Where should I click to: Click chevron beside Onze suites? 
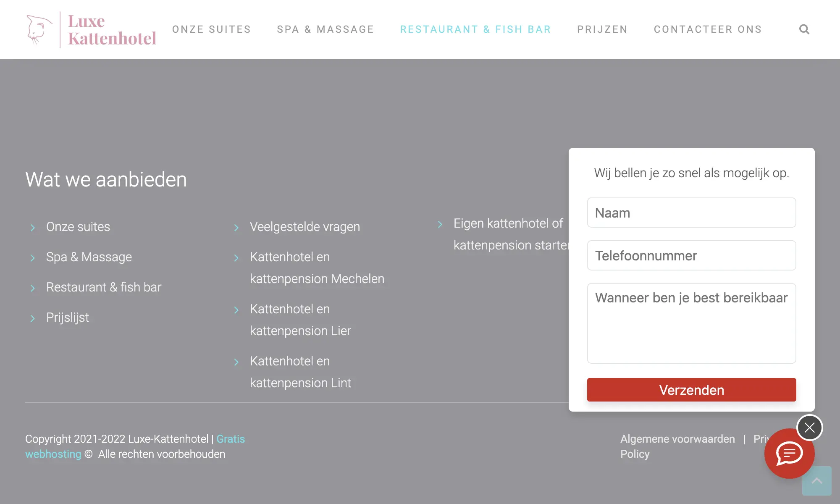coord(33,228)
